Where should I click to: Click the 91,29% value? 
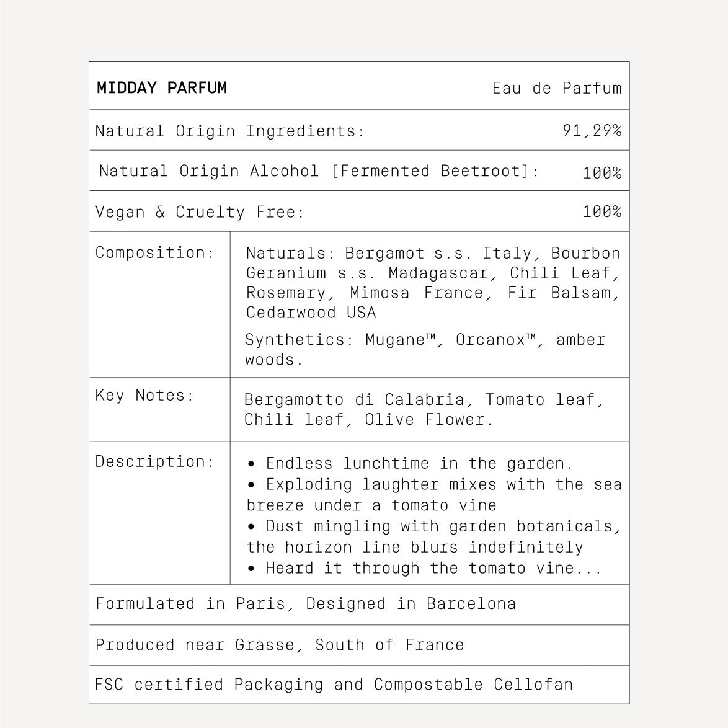(x=592, y=130)
